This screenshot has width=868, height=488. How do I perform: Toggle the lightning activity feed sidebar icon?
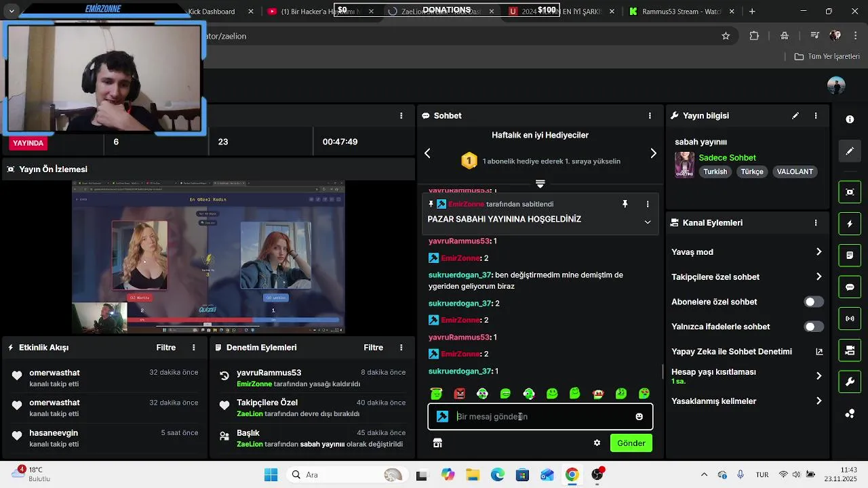point(850,224)
